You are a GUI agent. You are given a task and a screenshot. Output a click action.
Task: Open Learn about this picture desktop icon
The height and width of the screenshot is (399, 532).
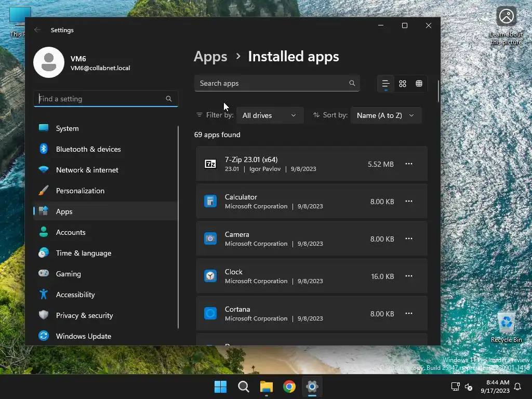[506, 26]
